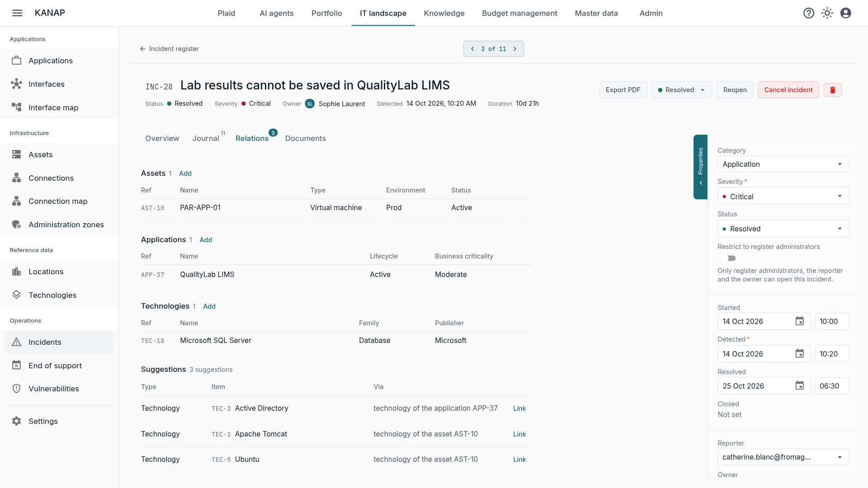Open the Knowledge top menu
This screenshot has height=488, width=868.
pyautogui.click(x=444, y=13)
